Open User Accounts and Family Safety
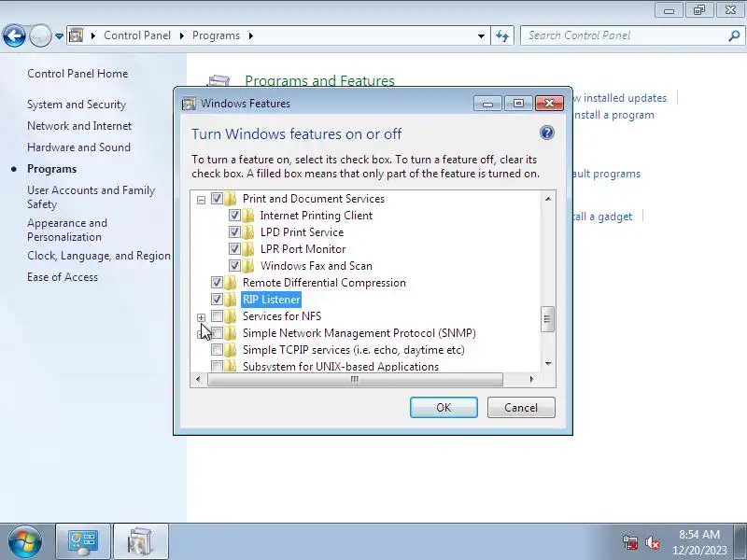Screen dimensions: 747x560 (92, 197)
